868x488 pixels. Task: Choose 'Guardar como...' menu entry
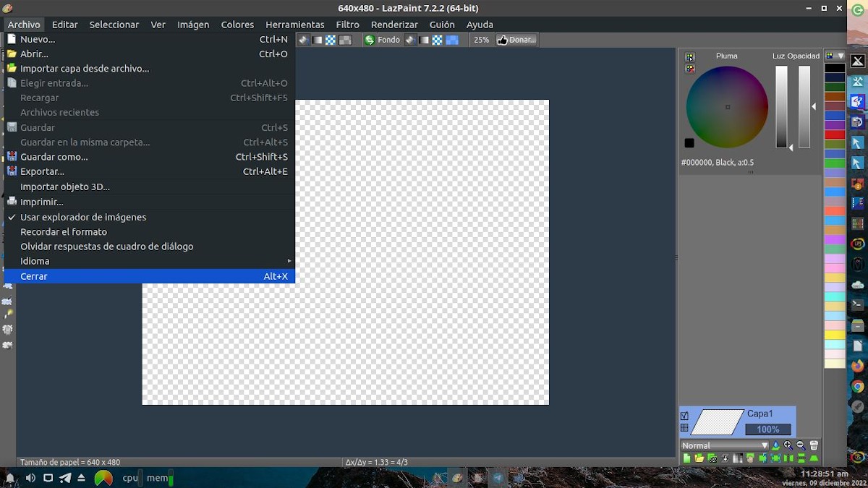(x=149, y=157)
